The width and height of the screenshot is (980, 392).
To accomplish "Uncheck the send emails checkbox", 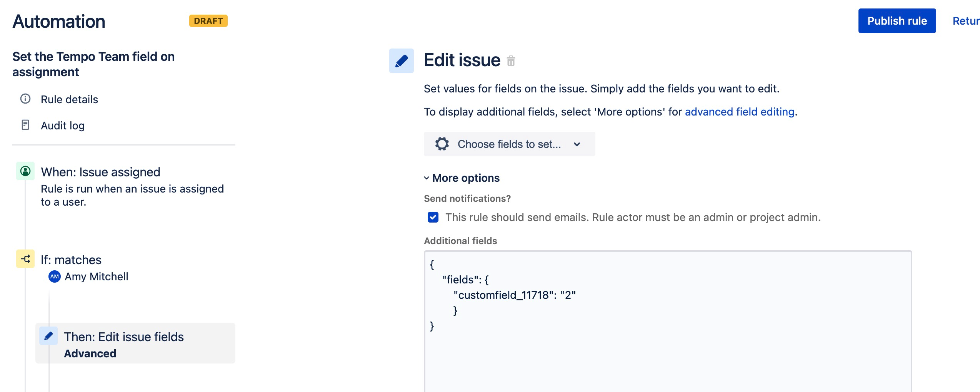I will (433, 217).
